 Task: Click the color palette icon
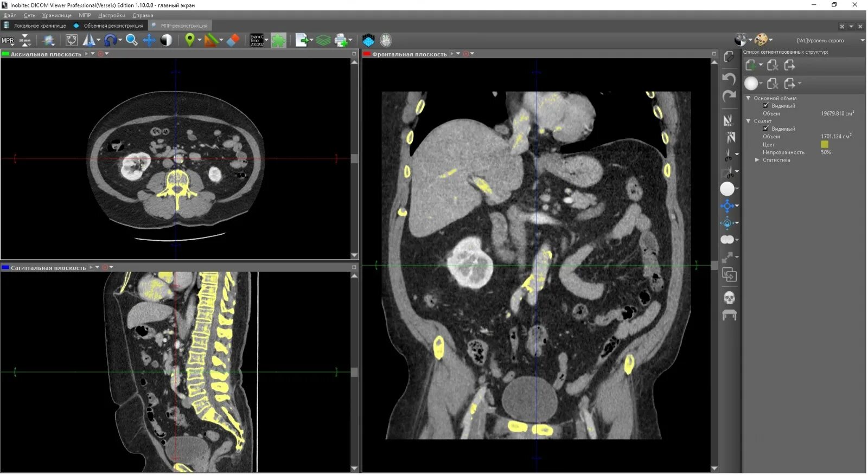(x=762, y=40)
